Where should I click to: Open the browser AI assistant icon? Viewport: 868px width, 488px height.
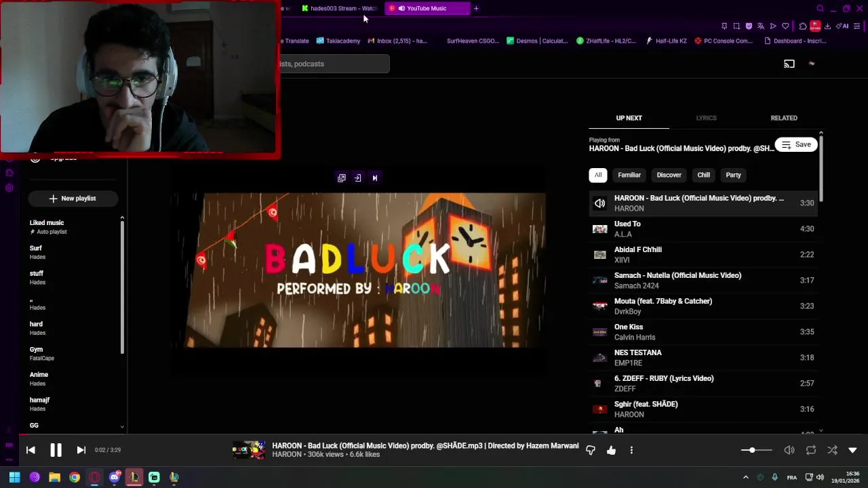842,26
